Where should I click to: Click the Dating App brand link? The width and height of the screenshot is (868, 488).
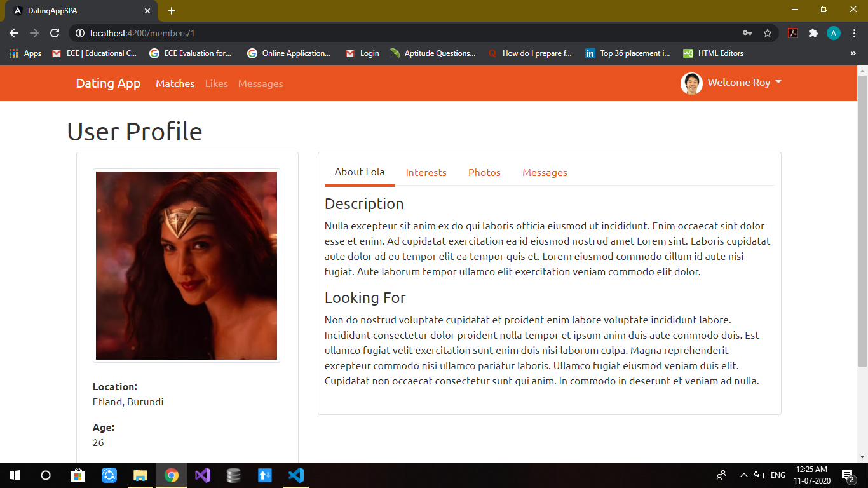108,83
